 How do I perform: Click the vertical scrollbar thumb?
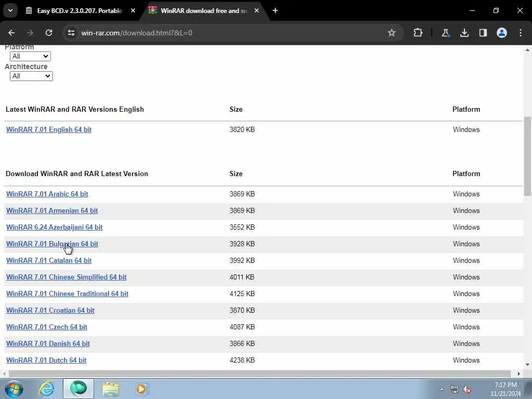click(527, 156)
